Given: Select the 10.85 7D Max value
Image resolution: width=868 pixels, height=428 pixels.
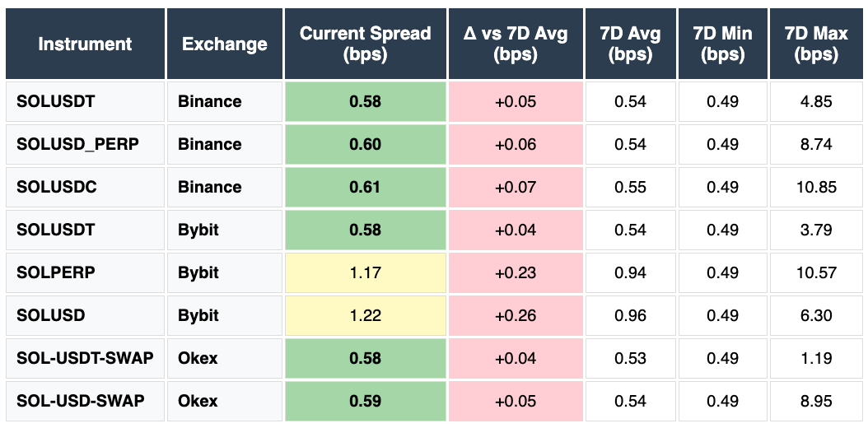Looking at the screenshot, I should point(815,188).
